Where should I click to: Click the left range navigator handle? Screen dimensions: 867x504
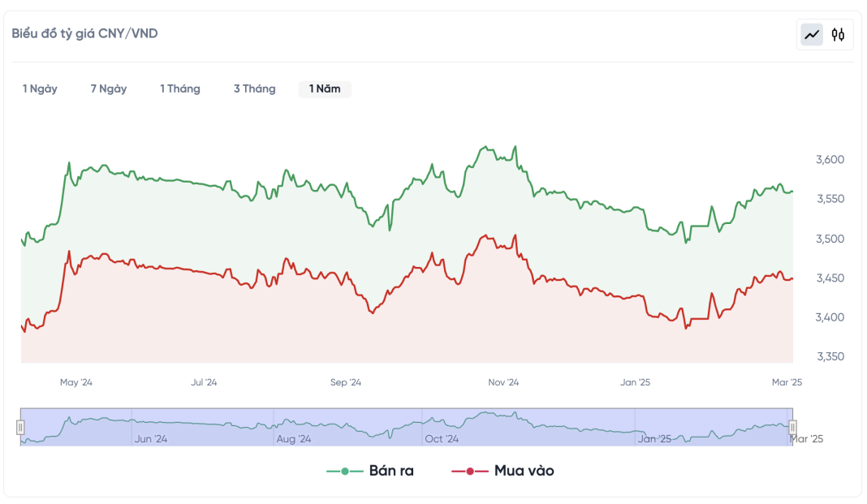[x=21, y=427]
